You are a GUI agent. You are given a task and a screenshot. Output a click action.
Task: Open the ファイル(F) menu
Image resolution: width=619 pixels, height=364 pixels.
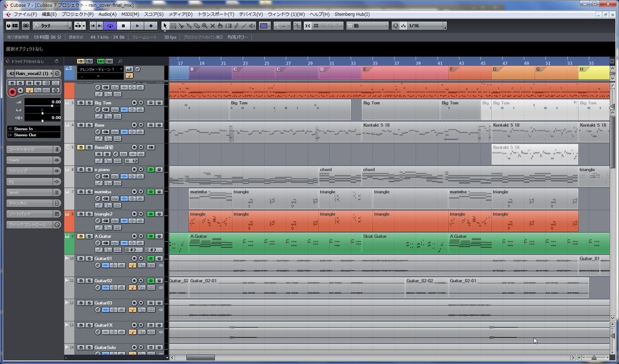(25, 14)
